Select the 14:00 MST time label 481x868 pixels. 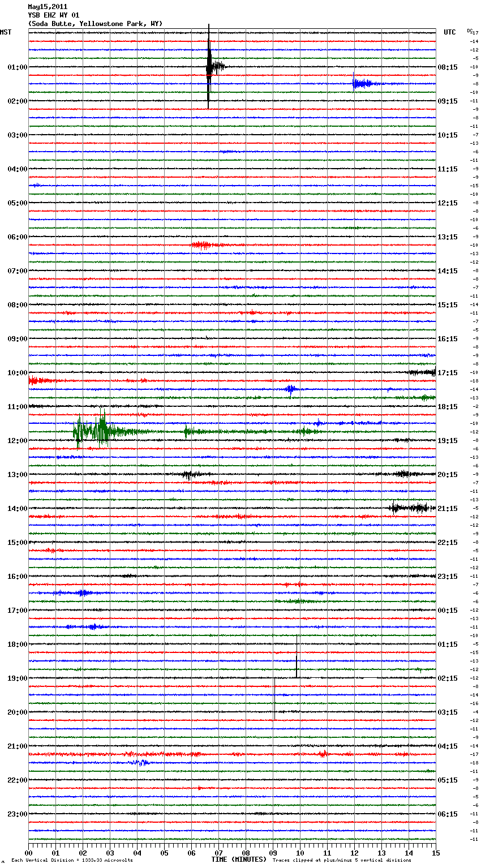(x=18, y=509)
